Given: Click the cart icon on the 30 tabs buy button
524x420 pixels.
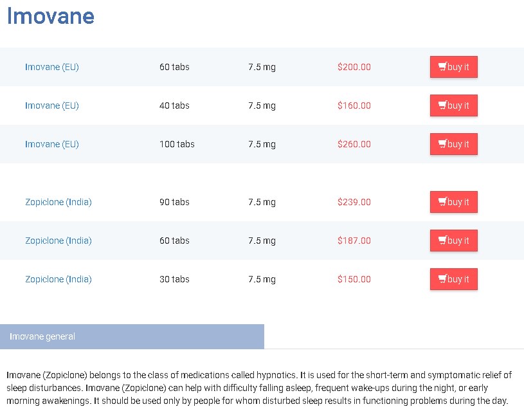Looking at the screenshot, I should (442, 279).
